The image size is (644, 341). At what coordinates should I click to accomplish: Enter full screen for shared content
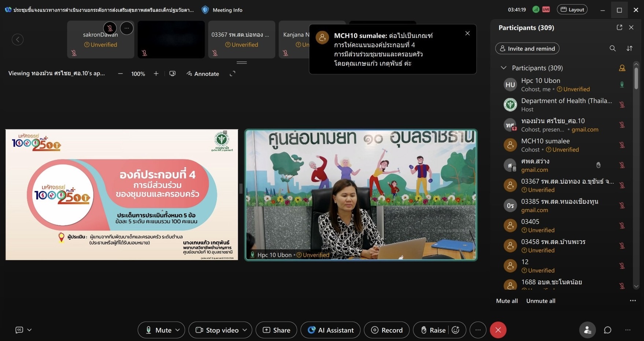click(232, 74)
